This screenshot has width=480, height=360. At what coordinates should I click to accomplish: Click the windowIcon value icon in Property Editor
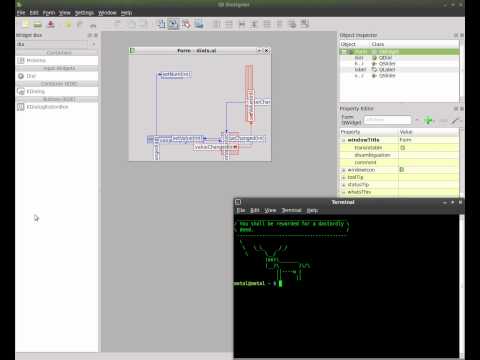click(402, 170)
